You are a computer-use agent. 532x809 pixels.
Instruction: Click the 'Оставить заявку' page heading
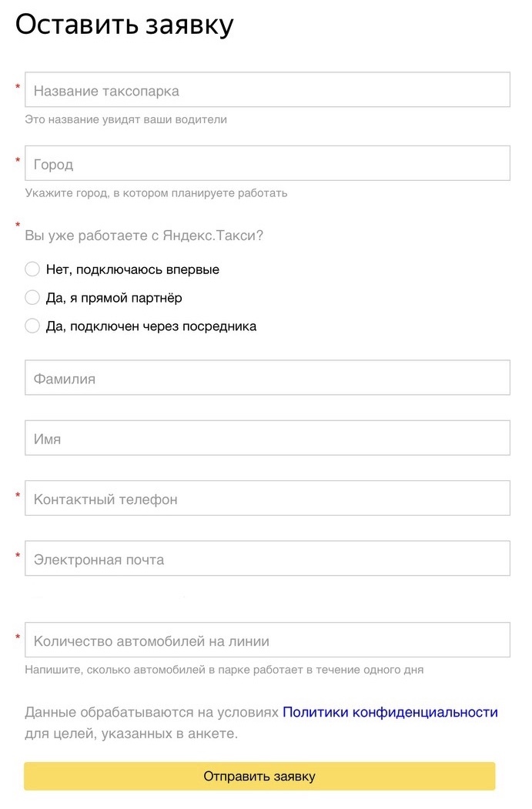point(124,25)
